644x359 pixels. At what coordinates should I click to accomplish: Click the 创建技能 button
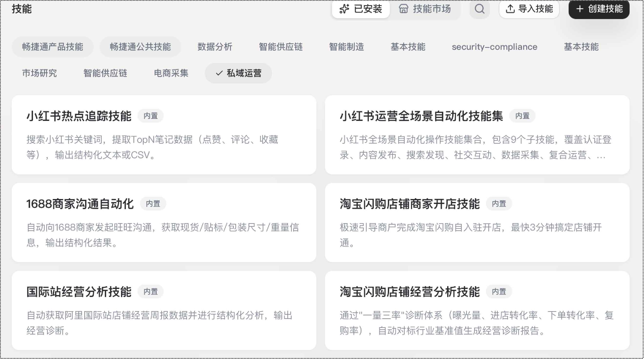[599, 9]
